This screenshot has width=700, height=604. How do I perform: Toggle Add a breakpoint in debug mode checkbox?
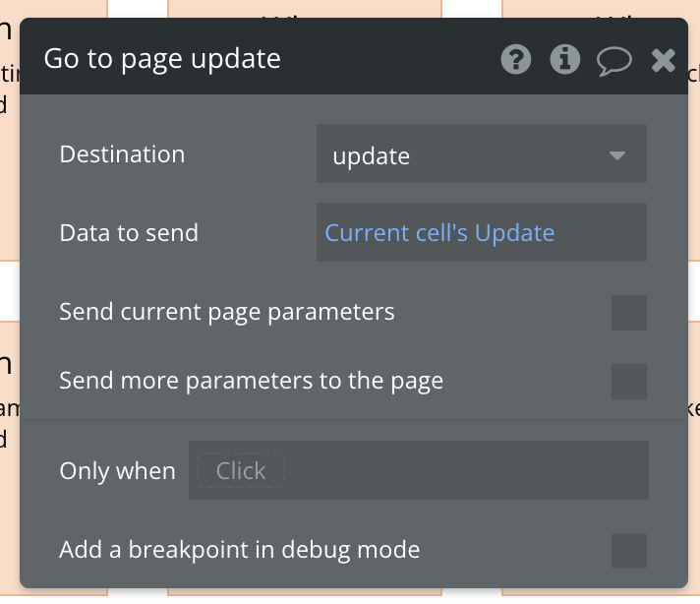(x=628, y=551)
